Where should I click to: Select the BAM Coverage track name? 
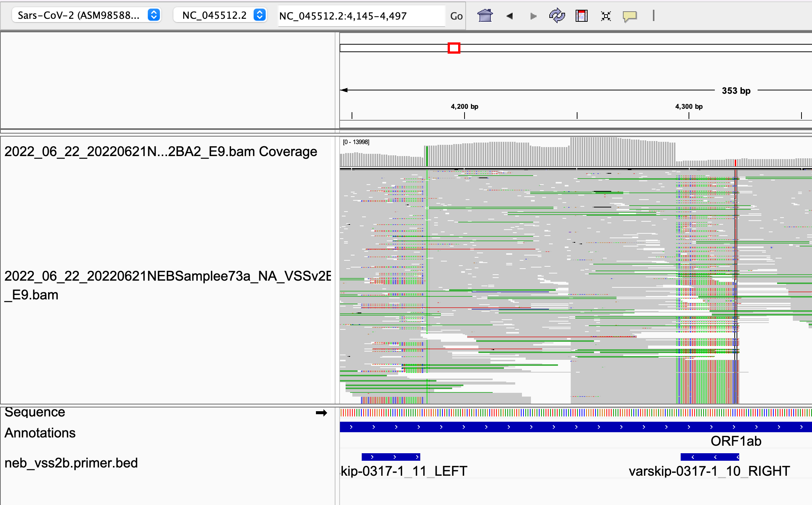pos(161,152)
